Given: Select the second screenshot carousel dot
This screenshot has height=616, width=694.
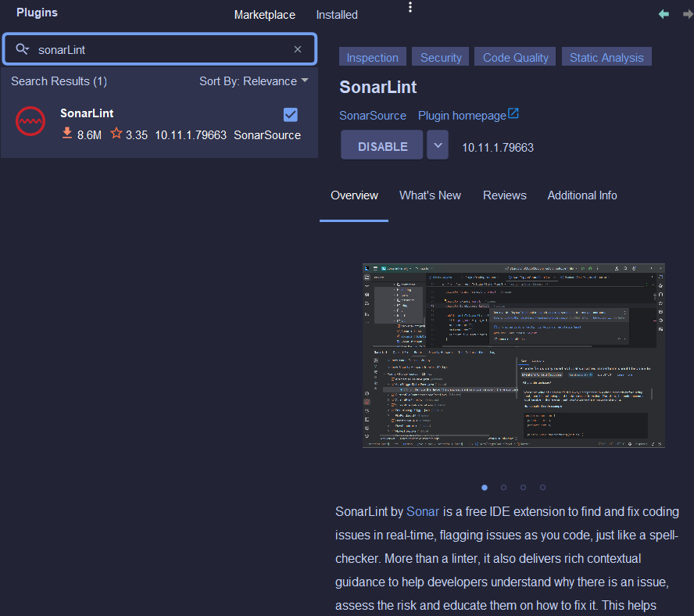Looking at the screenshot, I should 503,488.
